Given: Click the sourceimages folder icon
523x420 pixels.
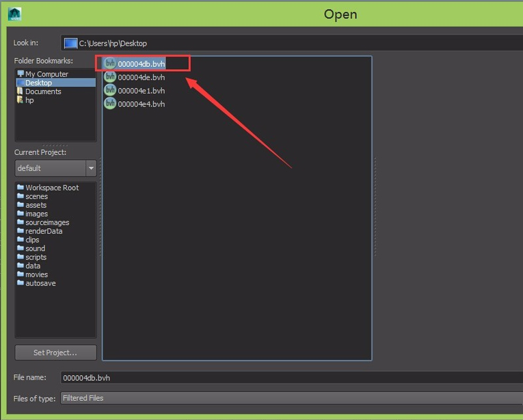Looking at the screenshot, I should click(x=21, y=221).
